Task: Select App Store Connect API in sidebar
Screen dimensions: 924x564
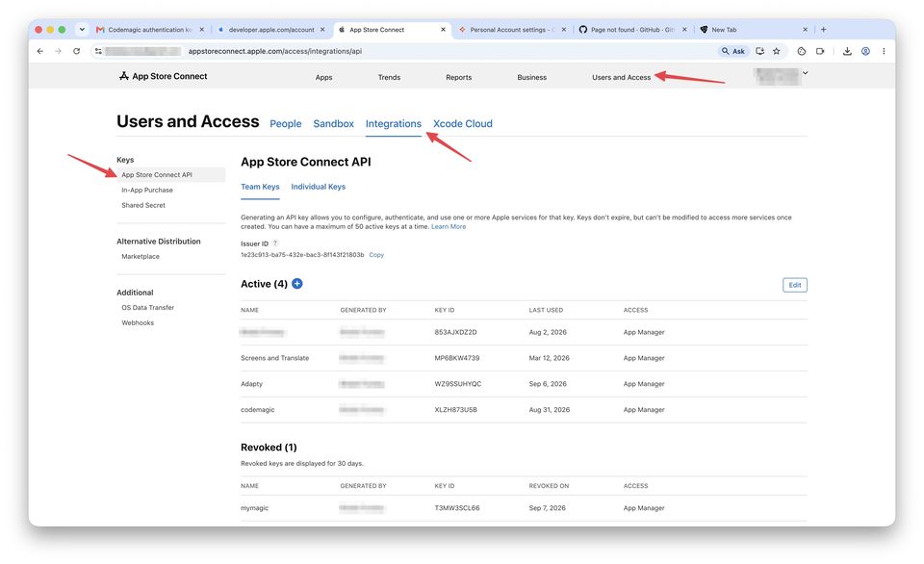Action: tap(171, 174)
